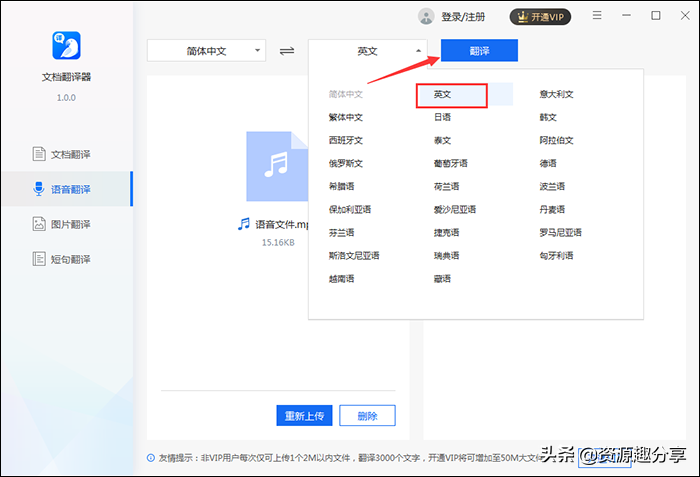Select 意大利文 in the language list
The width and height of the screenshot is (700, 477).
[556, 94]
